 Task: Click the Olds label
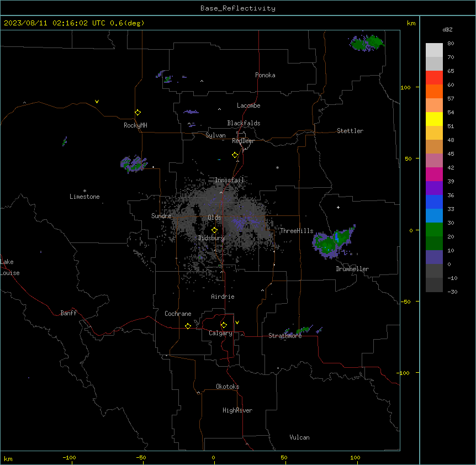tap(214, 218)
